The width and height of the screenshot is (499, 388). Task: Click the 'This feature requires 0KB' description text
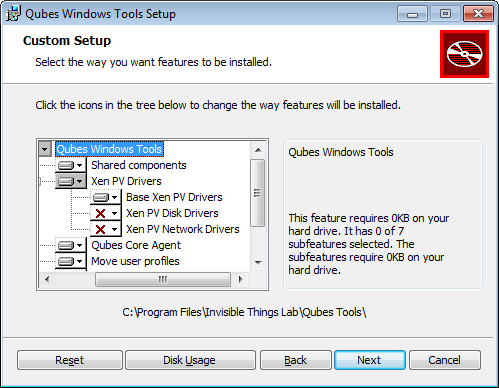(x=369, y=244)
